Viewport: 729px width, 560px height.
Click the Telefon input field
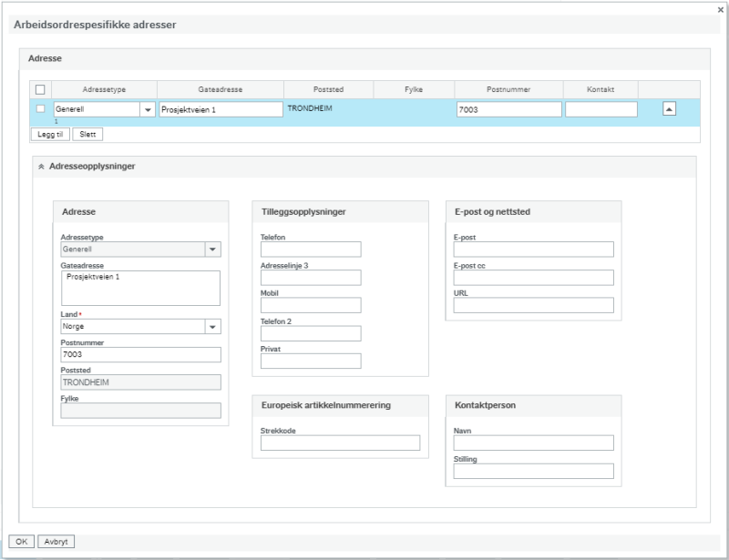(311, 249)
